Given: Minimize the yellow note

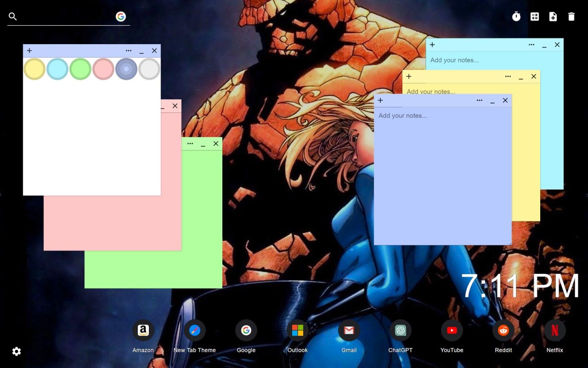Looking at the screenshot, I should (x=521, y=77).
